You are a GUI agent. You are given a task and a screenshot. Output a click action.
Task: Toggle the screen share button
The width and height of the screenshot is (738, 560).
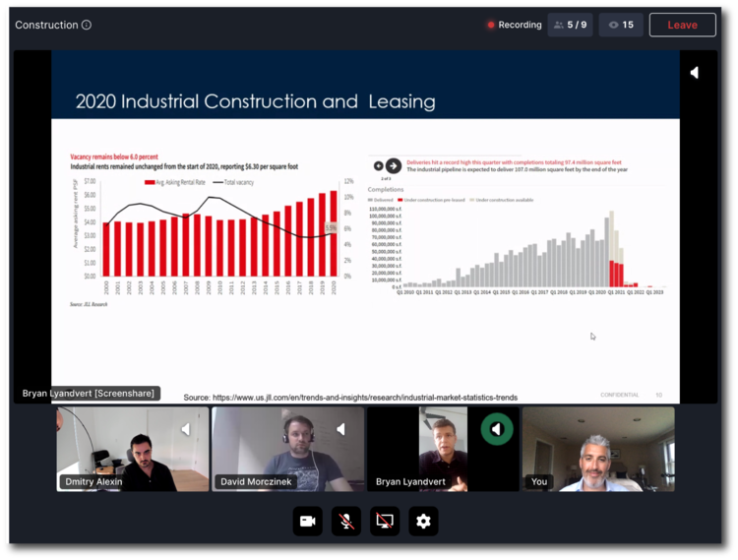pyautogui.click(x=385, y=521)
